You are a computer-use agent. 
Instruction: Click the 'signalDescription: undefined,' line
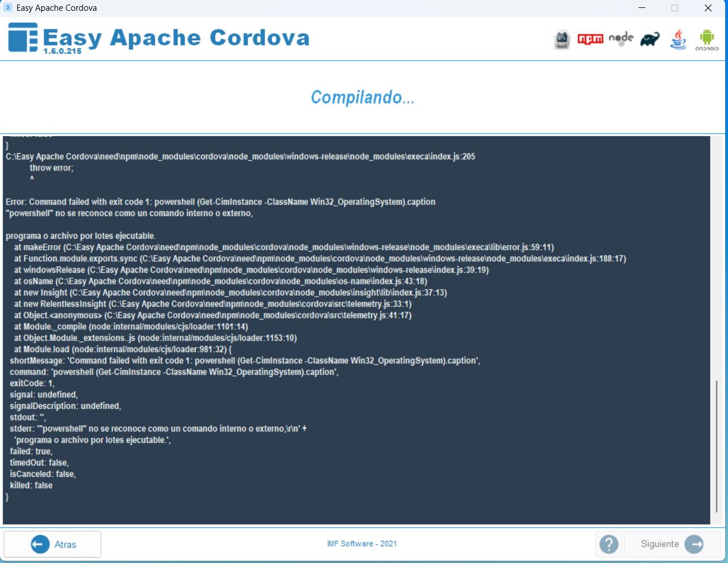[65, 406]
